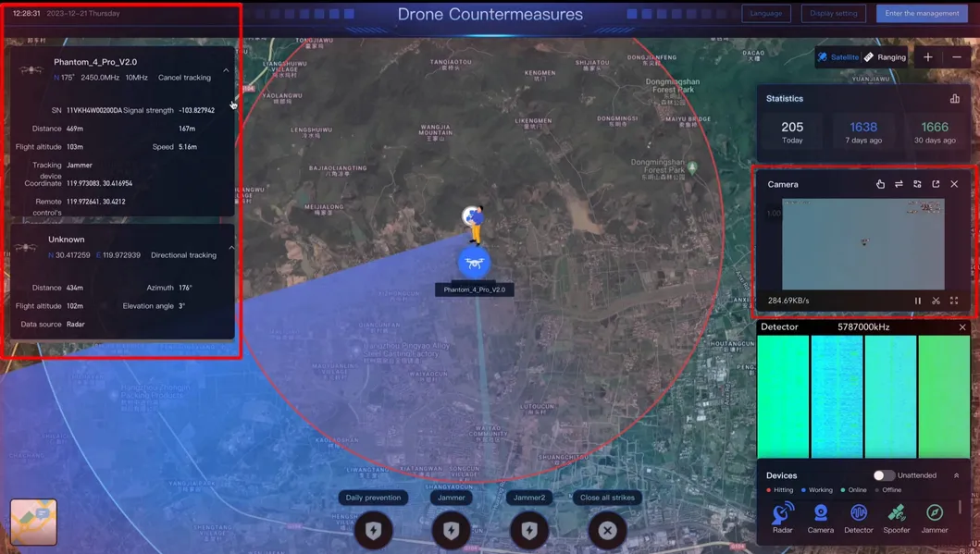This screenshot has height=554, width=980.
Task: Open the camera feed in a new window
Action: pyautogui.click(x=935, y=184)
